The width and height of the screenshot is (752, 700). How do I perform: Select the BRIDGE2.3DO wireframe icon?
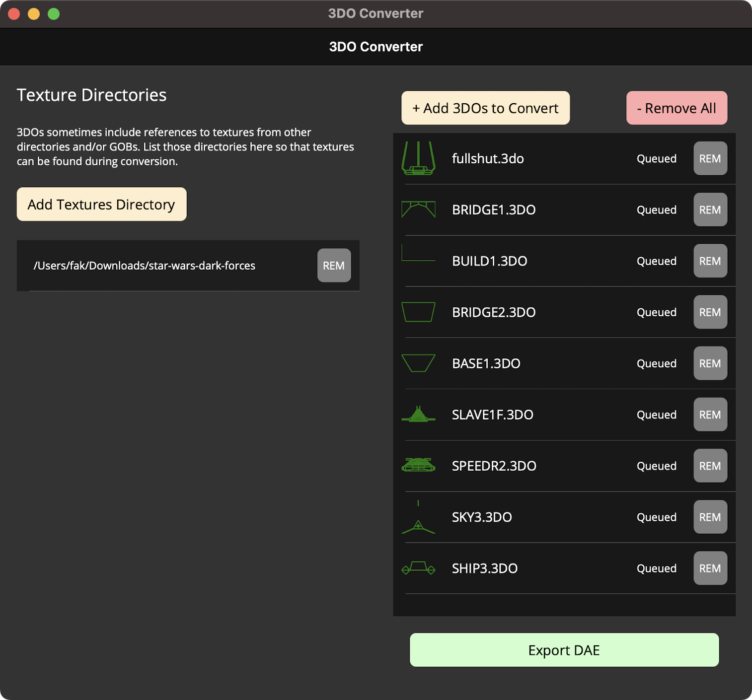pos(419,312)
